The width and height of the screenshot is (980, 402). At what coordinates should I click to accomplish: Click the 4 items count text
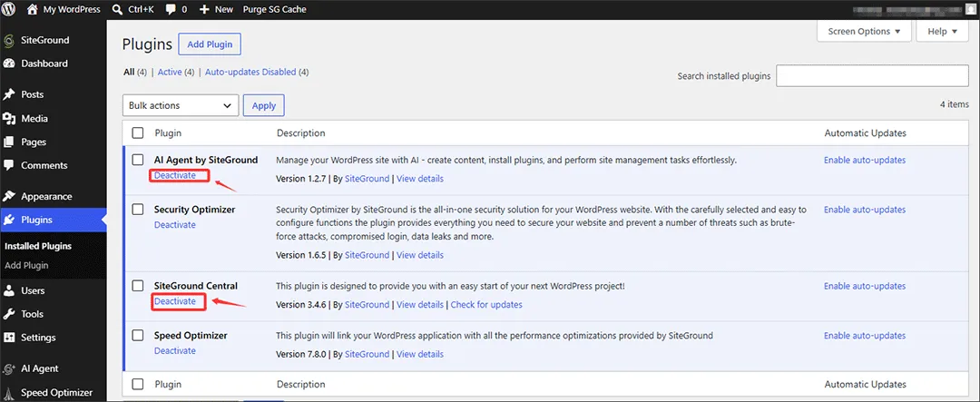(x=955, y=104)
